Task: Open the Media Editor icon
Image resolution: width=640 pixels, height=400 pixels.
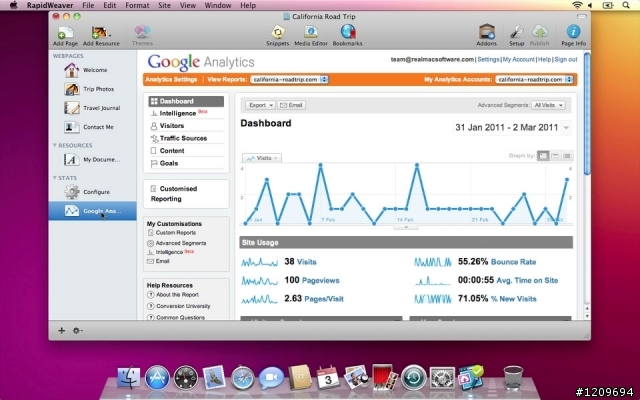Action: pos(311,36)
